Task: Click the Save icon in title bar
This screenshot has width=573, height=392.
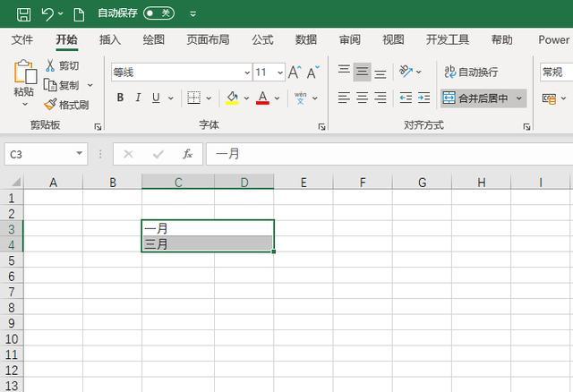Action: point(24,14)
